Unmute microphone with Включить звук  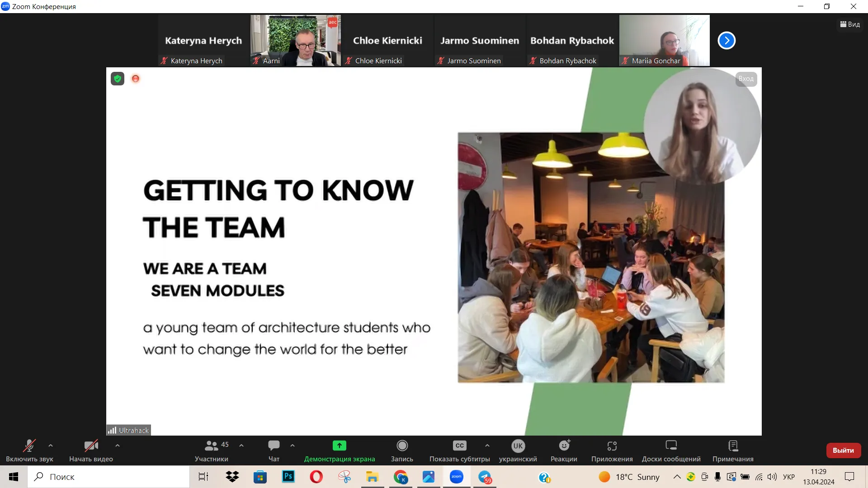[29, 446]
